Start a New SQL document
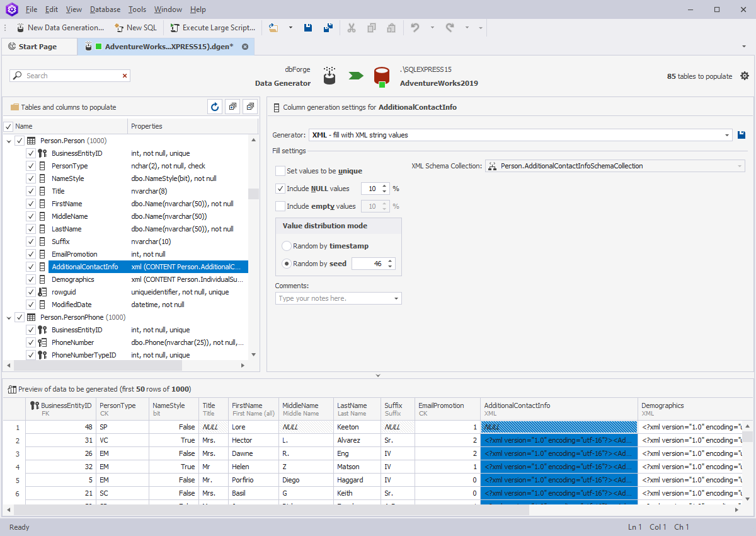 point(135,27)
